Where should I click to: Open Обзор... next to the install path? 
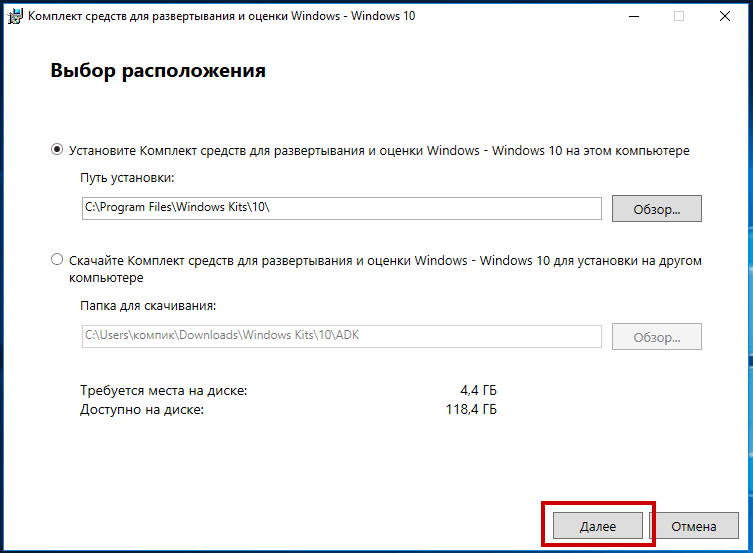656,209
